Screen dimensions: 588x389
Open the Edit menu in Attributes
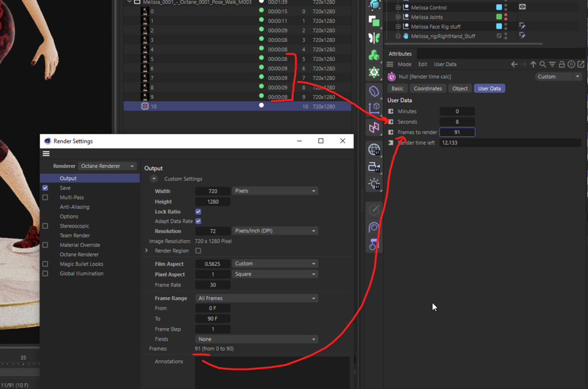point(422,64)
